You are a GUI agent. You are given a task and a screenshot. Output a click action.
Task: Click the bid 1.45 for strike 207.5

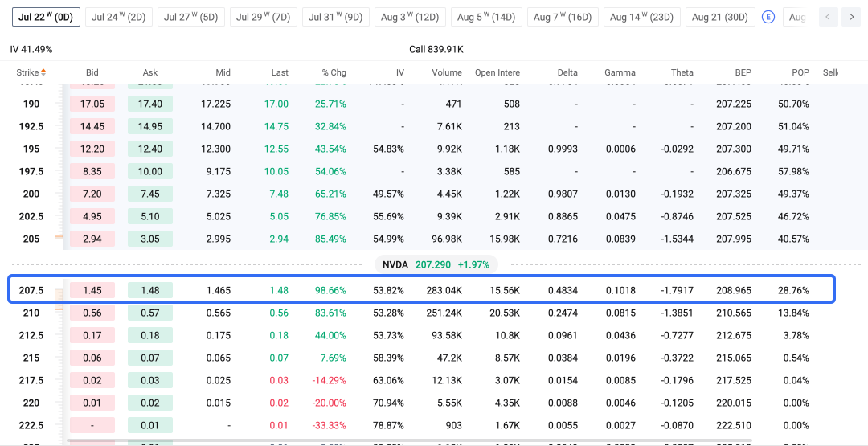[x=92, y=291]
